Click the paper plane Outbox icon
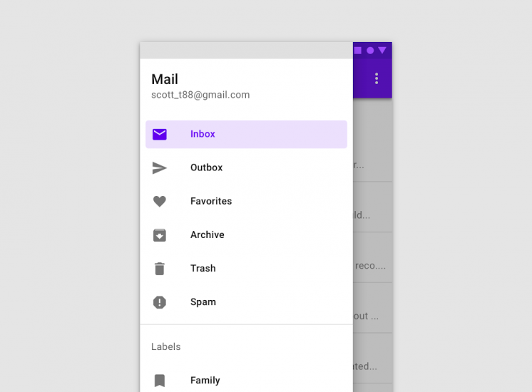The width and height of the screenshot is (532, 392). pos(160,167)
